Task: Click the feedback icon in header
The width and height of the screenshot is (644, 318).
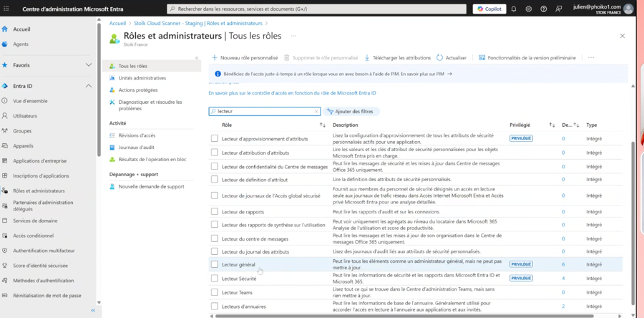Action: (x=559, y=9)
